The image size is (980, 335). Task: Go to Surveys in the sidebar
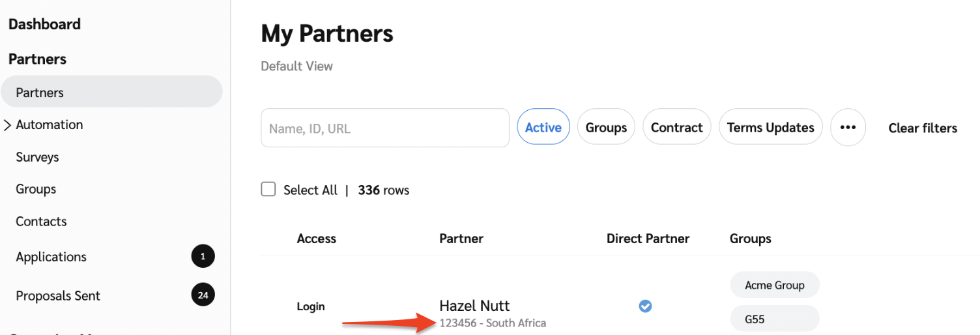[x=37, y=157]
